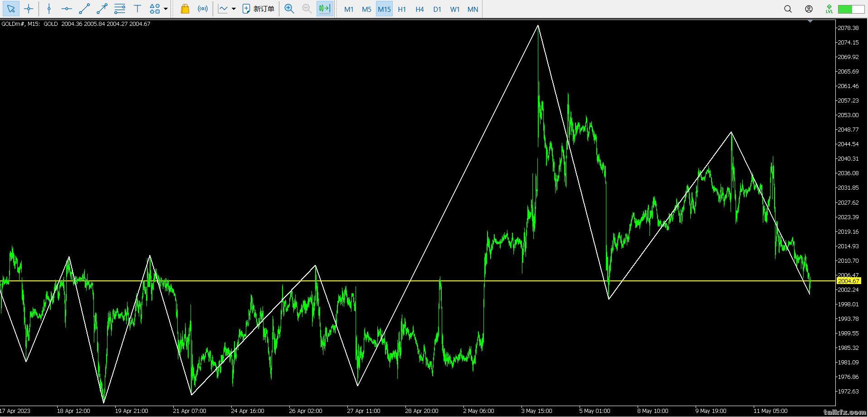Switch to H1 timeframe
This screenshot has height=417, width=868.
coord(402,9)
